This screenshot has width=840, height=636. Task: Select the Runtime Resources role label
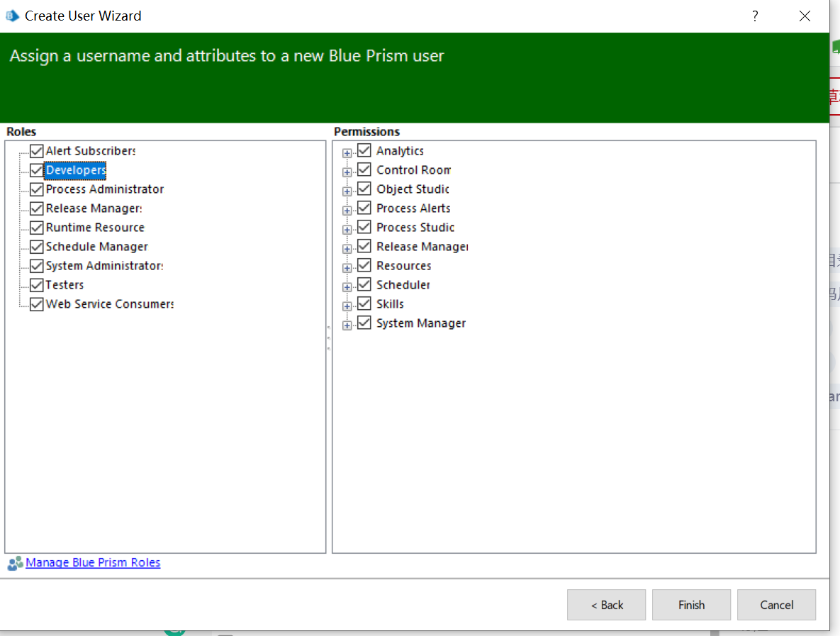[x=95, y=228]
